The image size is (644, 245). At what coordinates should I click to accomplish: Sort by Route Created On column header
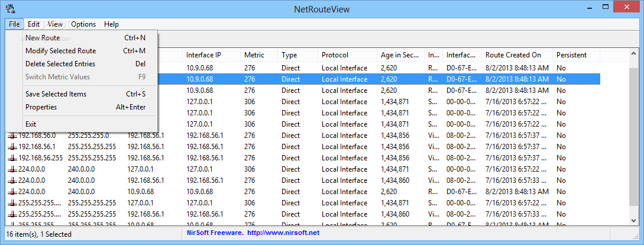tap(517, 55)
